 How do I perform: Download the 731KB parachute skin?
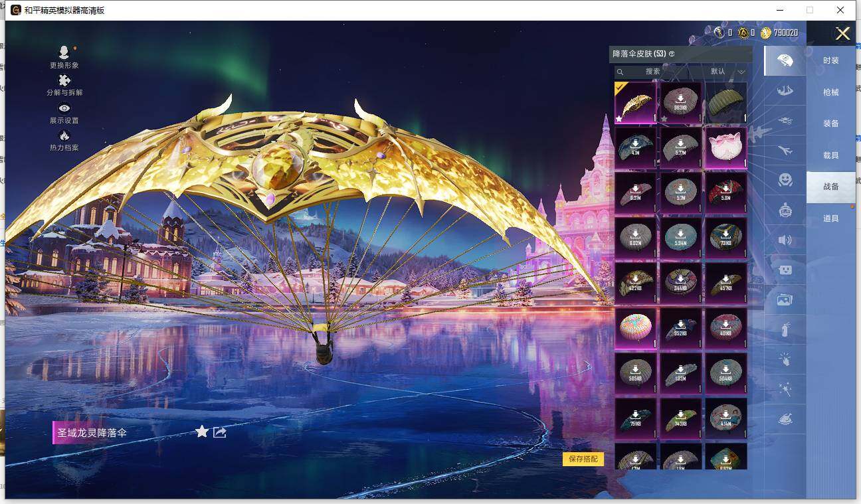pyautogui.click(x=725, y=238)
